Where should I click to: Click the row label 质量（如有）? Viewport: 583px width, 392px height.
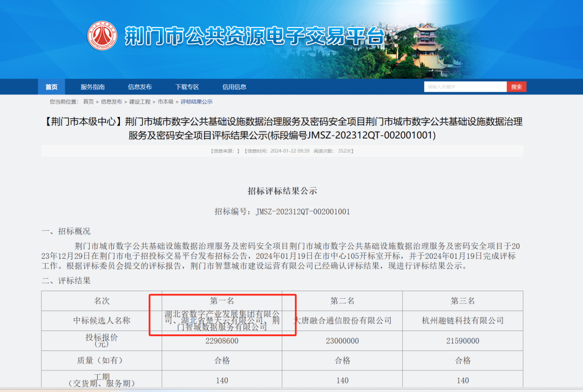click(101, 360)
